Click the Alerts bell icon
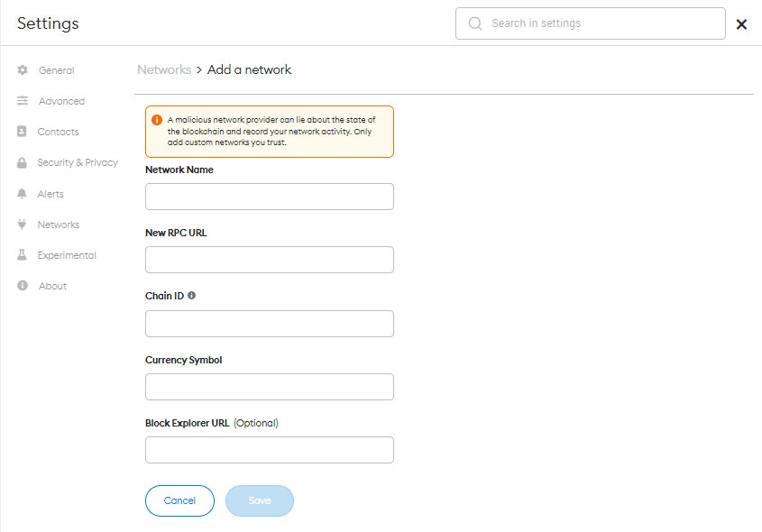The height and width of the screenshot is (532, 762). coord(23,194)
